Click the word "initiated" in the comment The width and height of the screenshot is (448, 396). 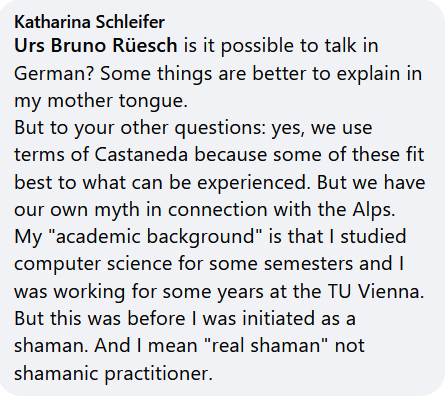point(278,318)
